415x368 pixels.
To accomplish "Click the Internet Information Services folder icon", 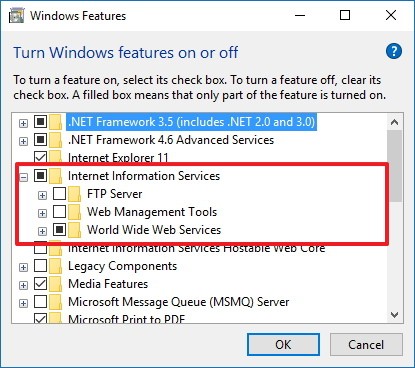I will (x=55, y=176).
